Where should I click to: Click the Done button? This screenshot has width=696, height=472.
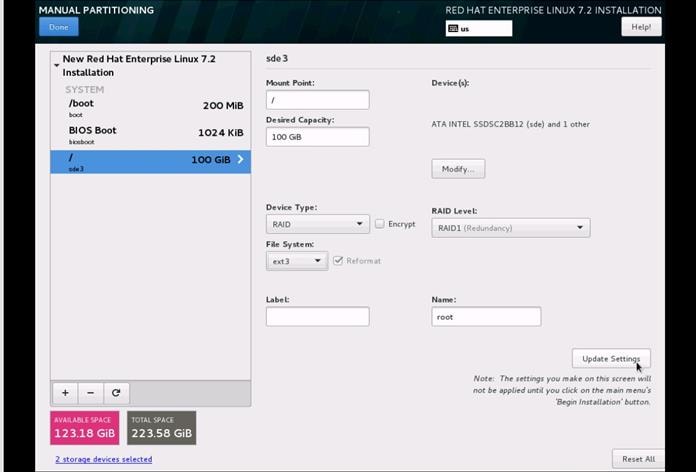pos(59,27)
